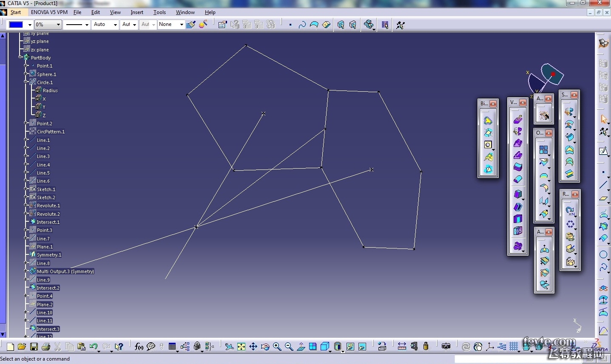The height and width of the screenshot is (364, 611).
Task: Open the Tools menu
Action: tap(159, 12)
